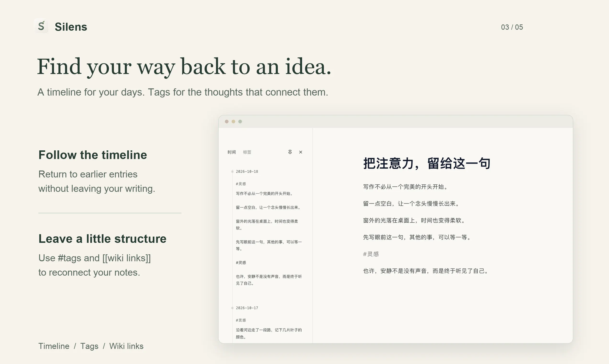Switch to the 时间 tab
The image size is (609, 364).
[x=232, y=152]
